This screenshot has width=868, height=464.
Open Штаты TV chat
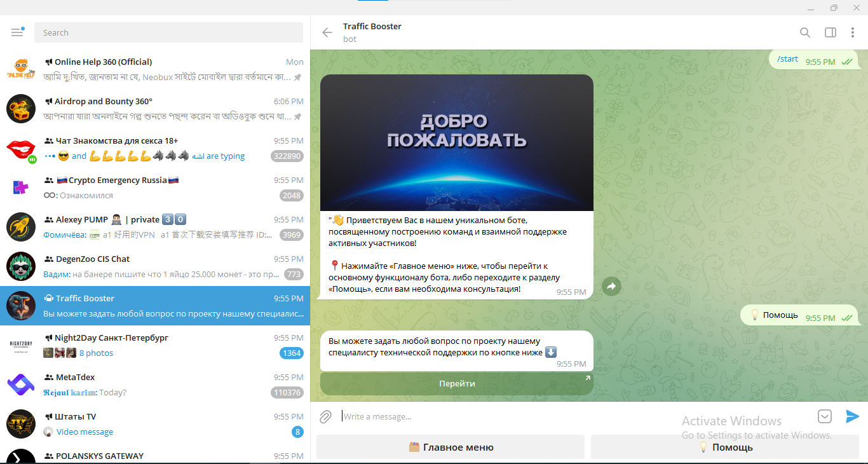(155, 424)
